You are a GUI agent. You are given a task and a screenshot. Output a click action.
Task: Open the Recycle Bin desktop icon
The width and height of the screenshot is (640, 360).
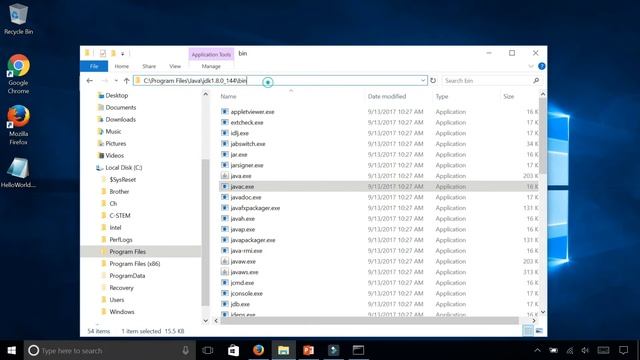[x=18, y=19]
